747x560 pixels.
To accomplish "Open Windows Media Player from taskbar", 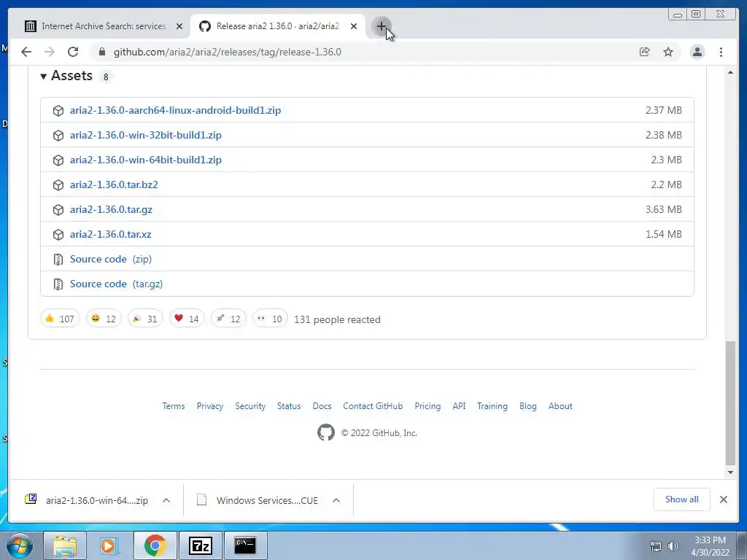I will pyautogui.click(x=109, y=545).
